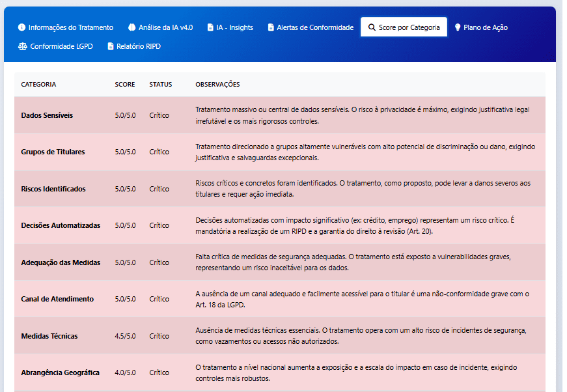Click the STATUS column header
This screenshot has height=392, width=567.
tap(160, 85)
